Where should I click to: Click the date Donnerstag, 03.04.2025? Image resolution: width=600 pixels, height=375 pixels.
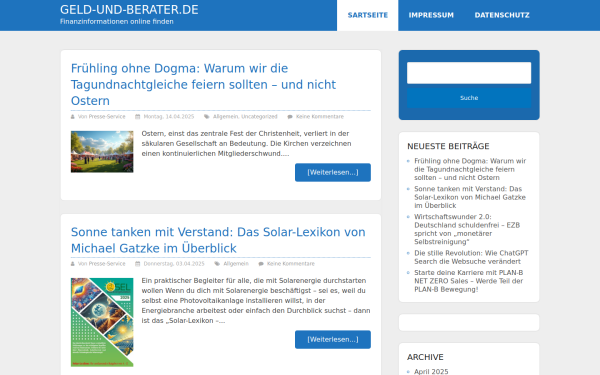point(174,264)
